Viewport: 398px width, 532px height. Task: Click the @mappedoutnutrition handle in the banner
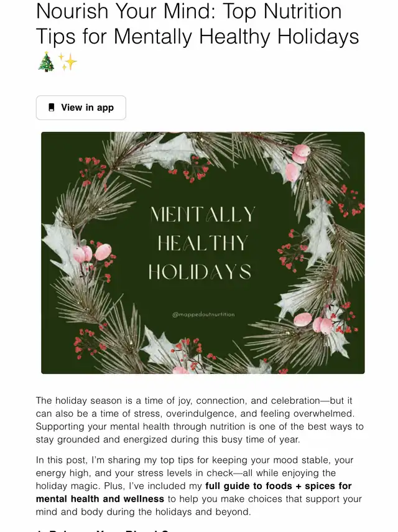tap(203, 314)
